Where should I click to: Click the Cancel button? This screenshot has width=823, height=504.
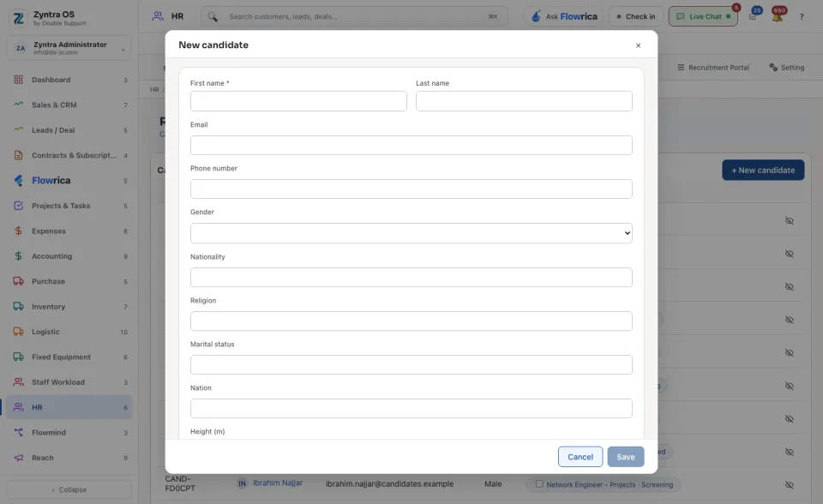pos(580,457)
